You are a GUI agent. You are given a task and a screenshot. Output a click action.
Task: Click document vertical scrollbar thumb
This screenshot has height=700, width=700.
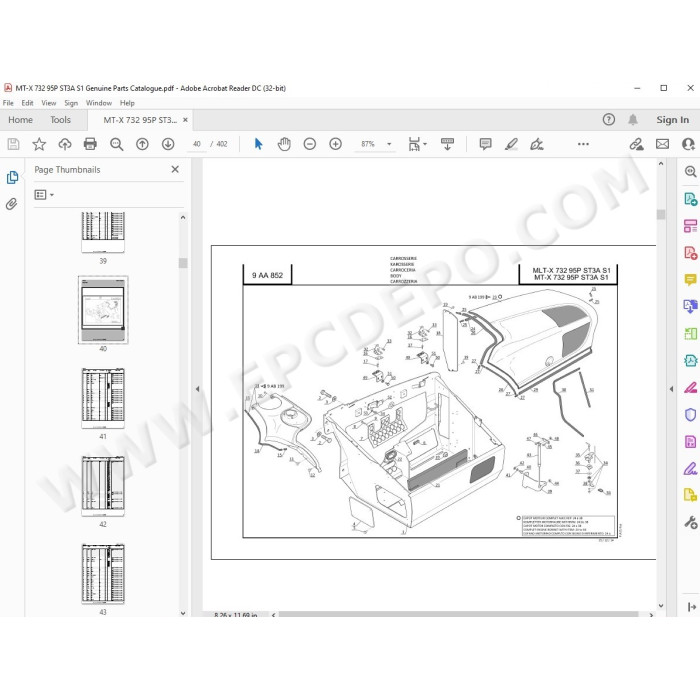(661, 214)
